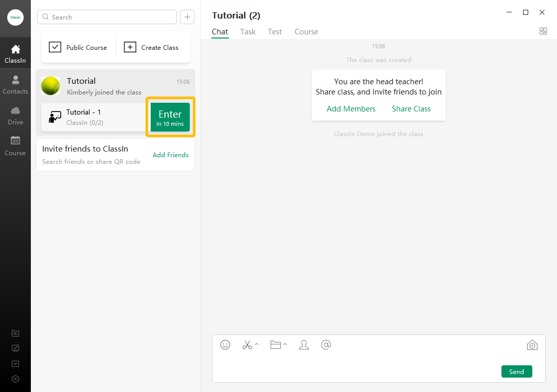Image resolution: width=557 pixels, height=392 pixels.
Task: Open the emoji picker in chat box
Action: (225, 344)
